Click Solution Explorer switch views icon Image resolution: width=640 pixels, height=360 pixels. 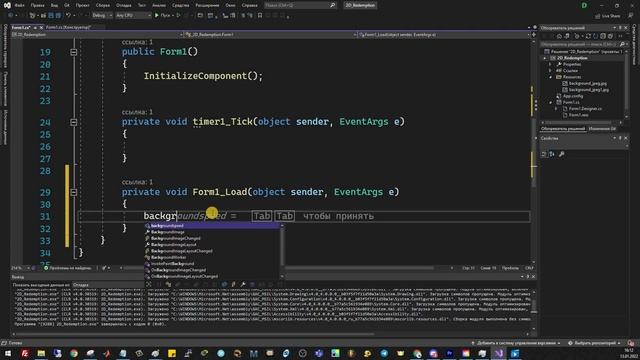tap(567, 36)
